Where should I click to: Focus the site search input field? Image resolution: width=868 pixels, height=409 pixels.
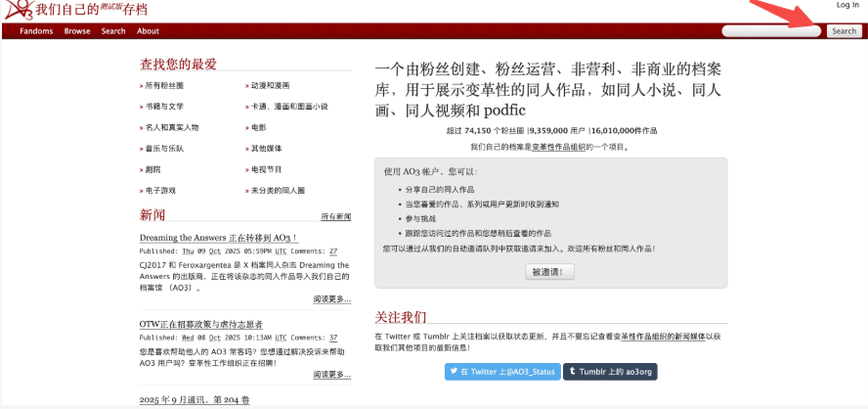[771, 31]
